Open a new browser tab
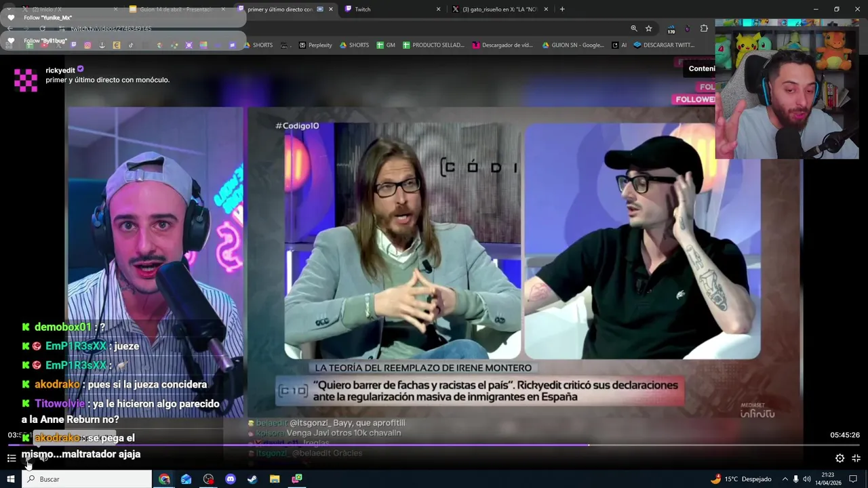The height and width of the screenshot is (488, 868). coord(562,9)
